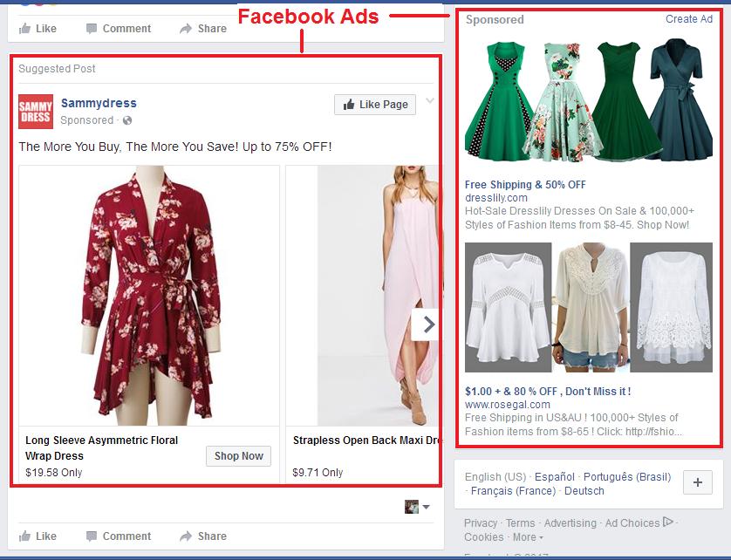Open the post options chevron by Like Page

430,100
